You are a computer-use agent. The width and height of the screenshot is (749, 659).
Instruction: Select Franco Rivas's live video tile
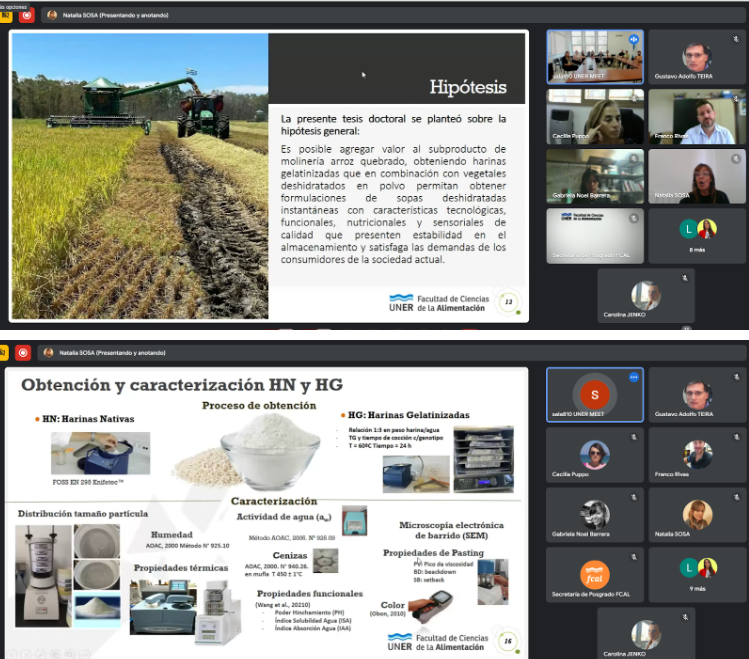tap(697, 116)
